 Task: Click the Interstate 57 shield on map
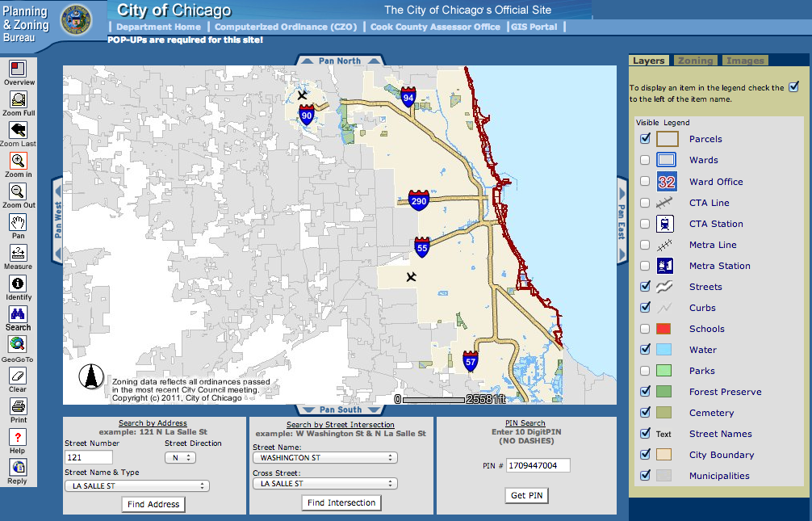(471, 361)
